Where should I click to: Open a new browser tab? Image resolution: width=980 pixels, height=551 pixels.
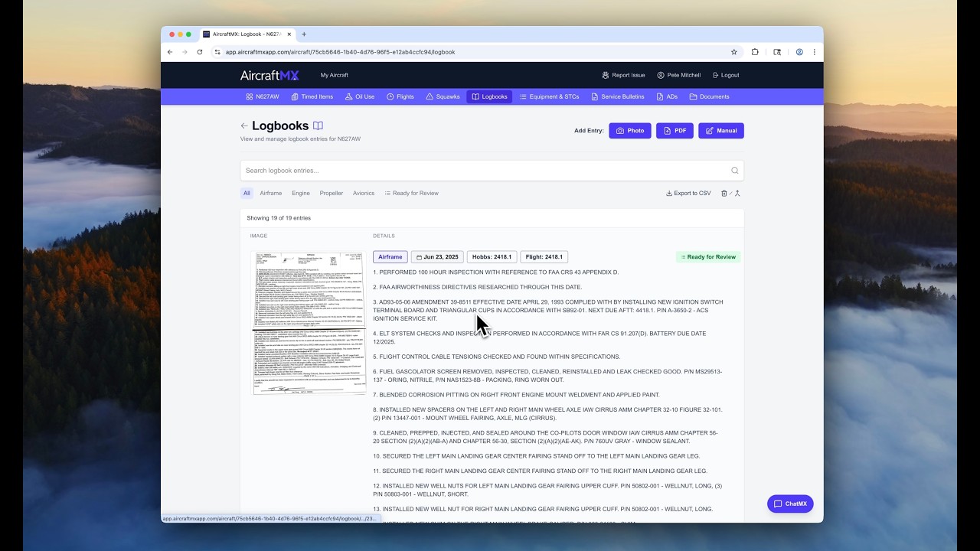(304, 34)
